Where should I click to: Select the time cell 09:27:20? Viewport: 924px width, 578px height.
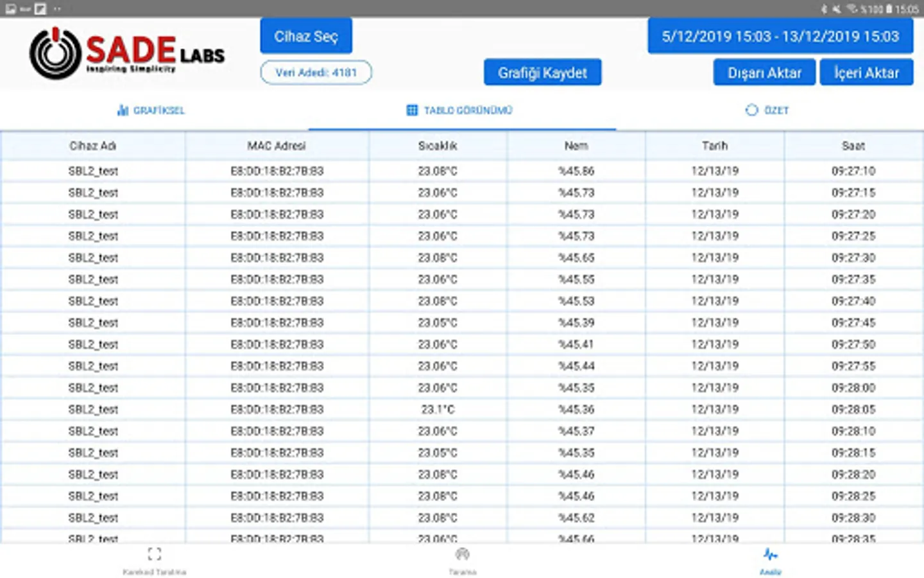tap(853, 215)
